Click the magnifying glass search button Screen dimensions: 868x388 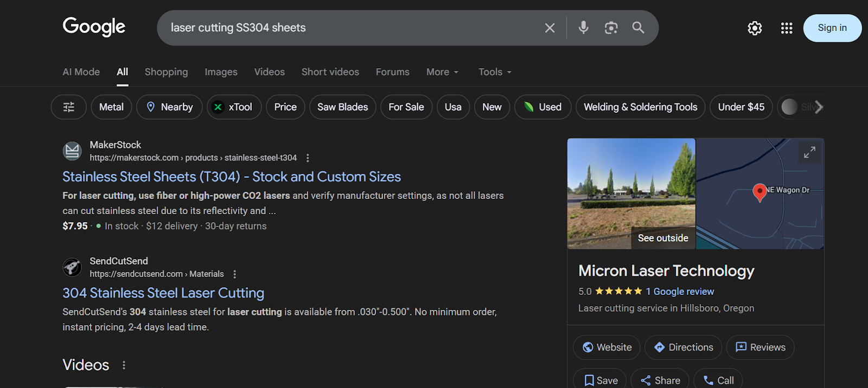click(x=638, y=28)
